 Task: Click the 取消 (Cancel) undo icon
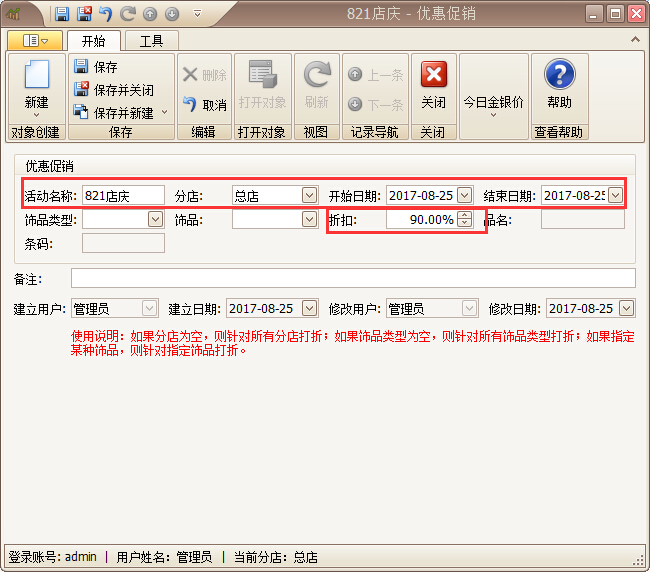coord(204,105)
